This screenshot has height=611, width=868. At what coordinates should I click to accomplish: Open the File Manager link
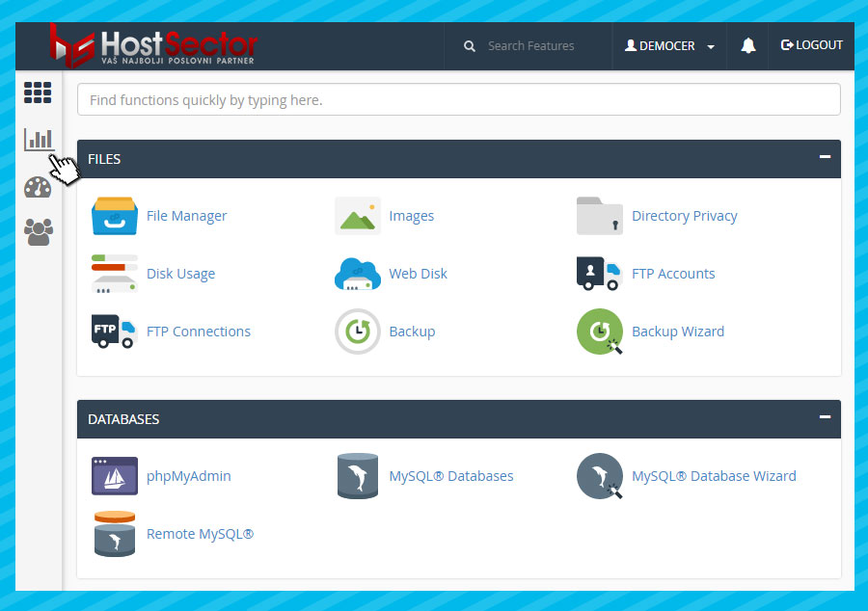[x=186, y=216]
